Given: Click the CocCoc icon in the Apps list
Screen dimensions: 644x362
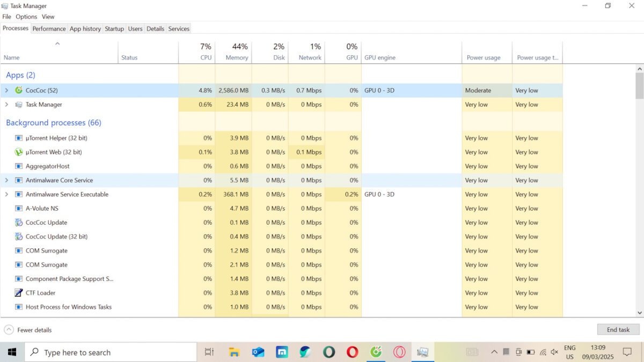Looking at the screenshot, I should pyautogui.click(x=19, y=90).
